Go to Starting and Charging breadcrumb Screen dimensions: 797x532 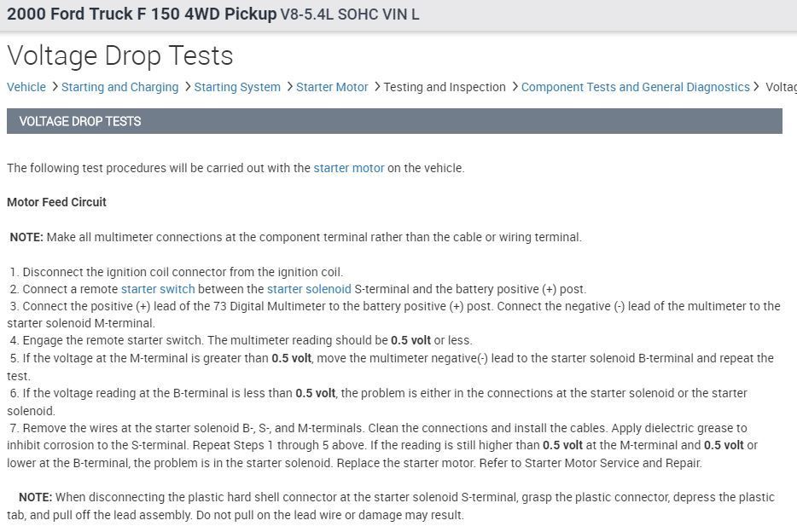(119, 87)
